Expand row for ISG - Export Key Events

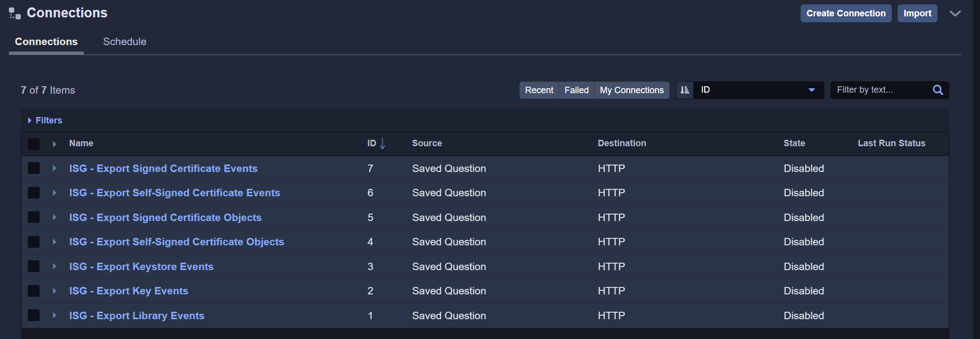click(x=54, y=291)
